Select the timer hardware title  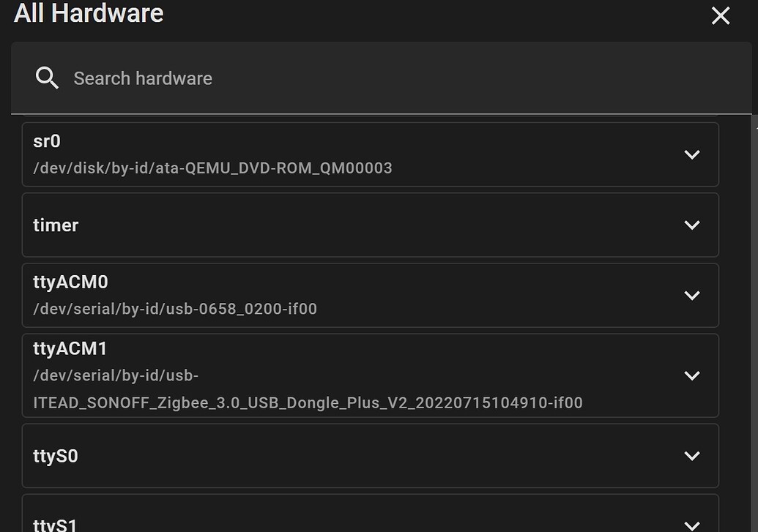point(56,225)
